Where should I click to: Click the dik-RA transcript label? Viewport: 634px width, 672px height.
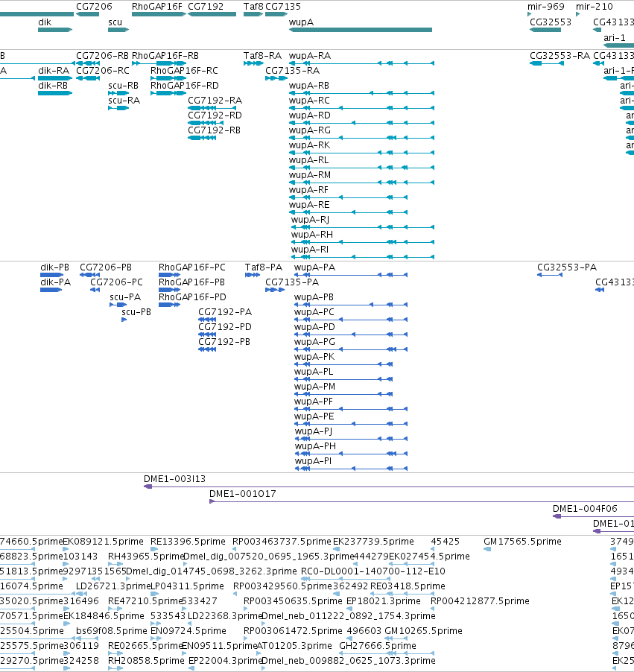point(54,70)
